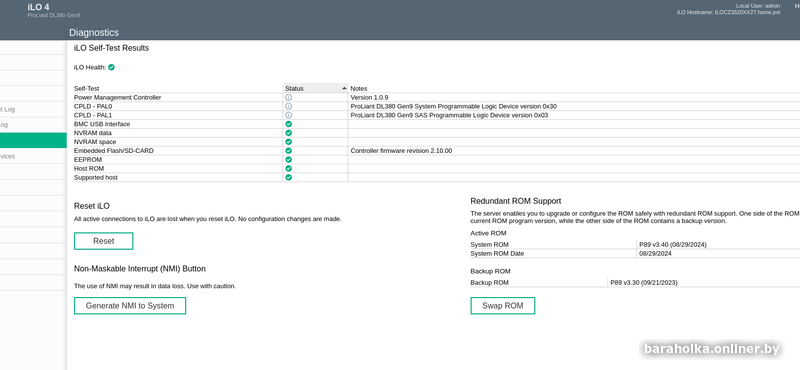Click the EEPROM status check icon
This screenshot has width=800, height=370.
pos(288,160)
